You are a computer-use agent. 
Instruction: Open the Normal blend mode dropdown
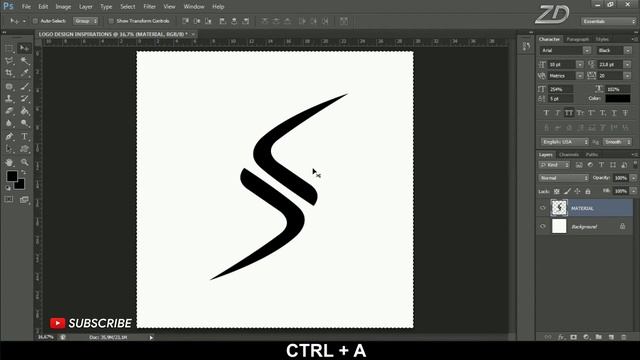563,178
